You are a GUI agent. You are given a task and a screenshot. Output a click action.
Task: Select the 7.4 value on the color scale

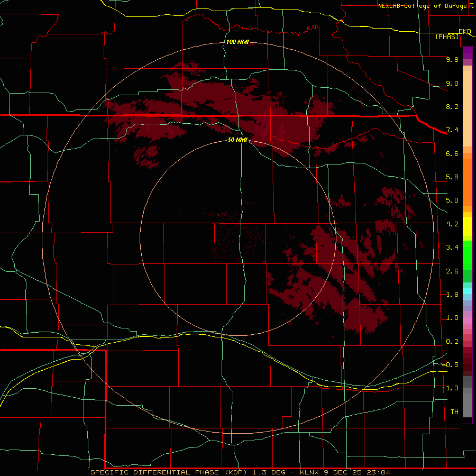tap(452, 130)
